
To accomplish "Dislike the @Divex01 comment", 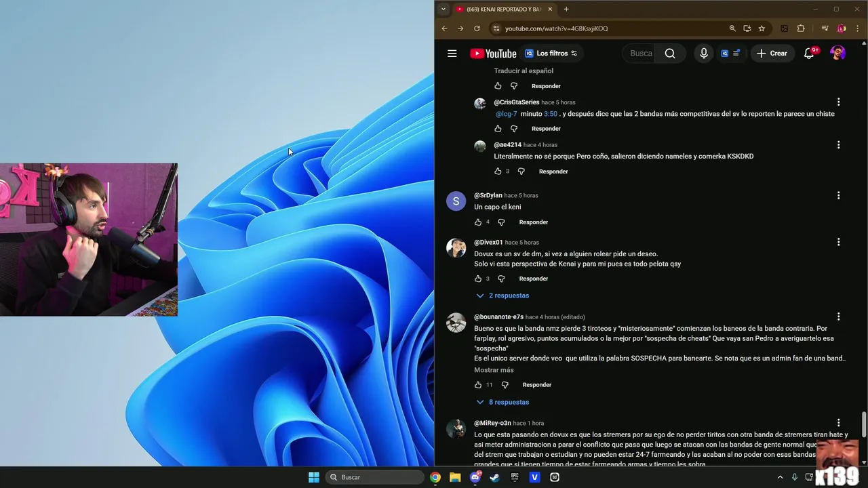I will (x=501, y=279).
